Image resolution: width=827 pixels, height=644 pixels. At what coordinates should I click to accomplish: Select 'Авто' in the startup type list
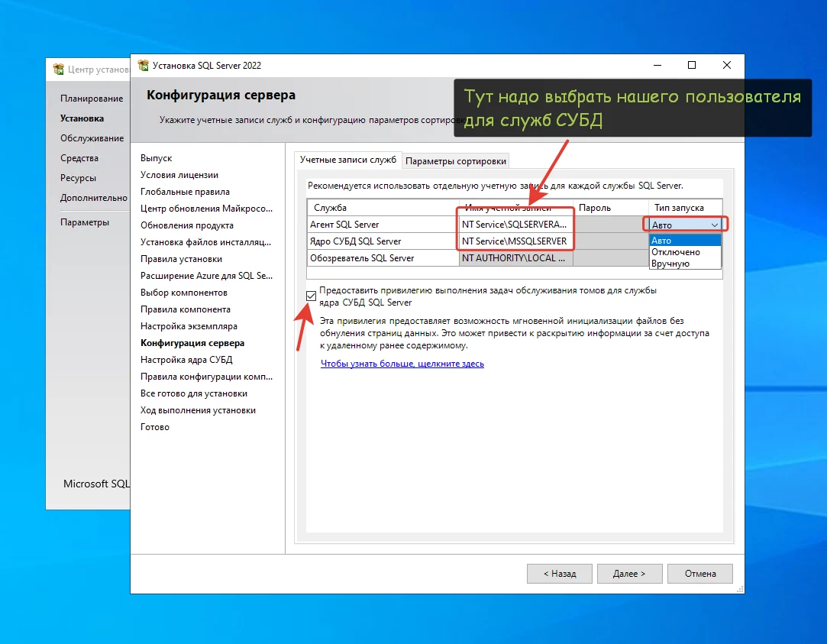point(685,240)
